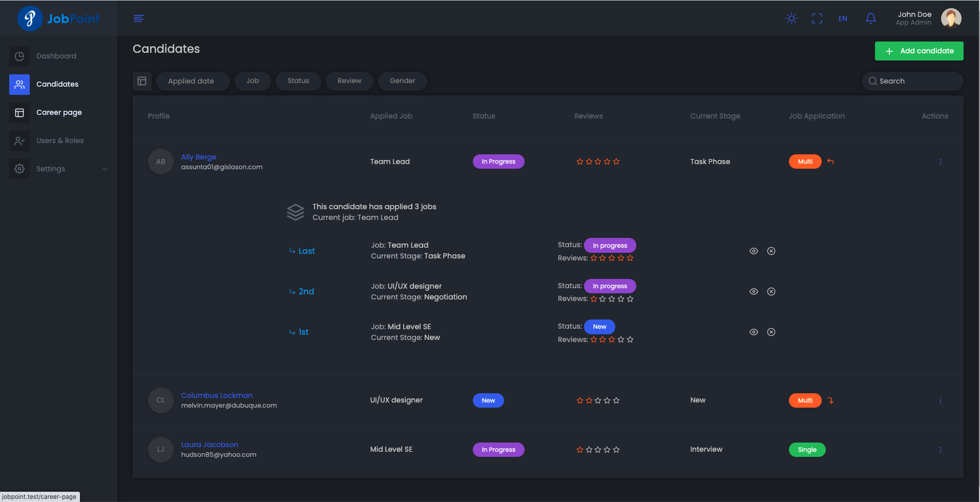Click the Add candidate button
980x502 pixels.
pyautogui.click(x=919, y=51)
